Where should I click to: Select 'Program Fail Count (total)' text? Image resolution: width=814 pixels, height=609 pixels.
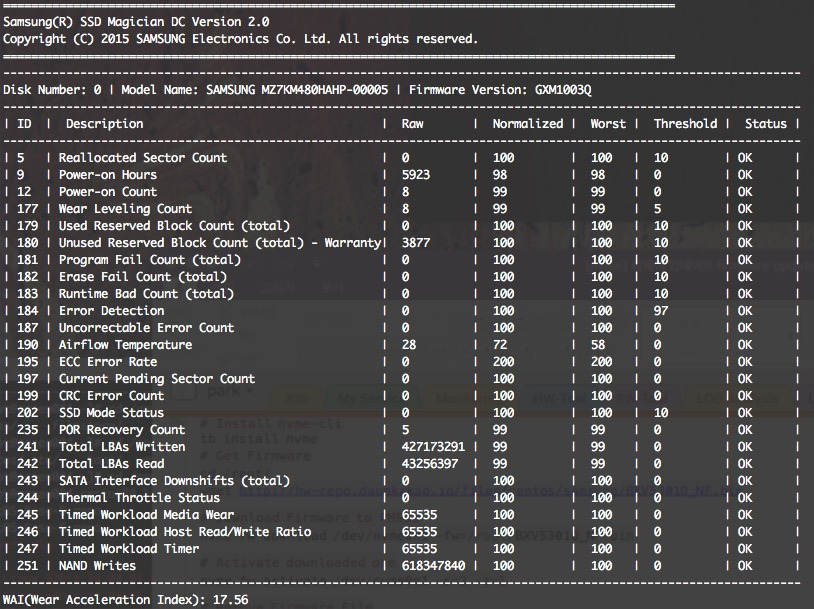150,260
